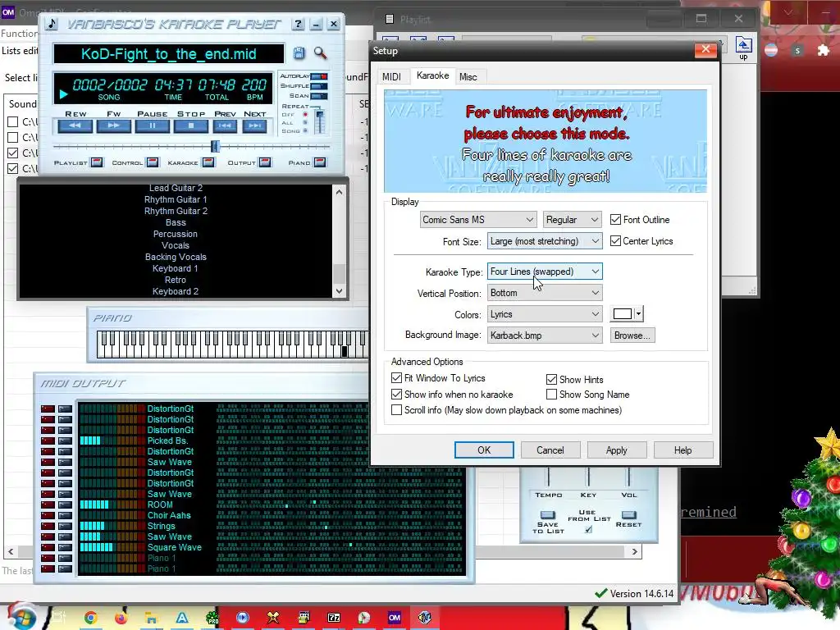Toggle Show info when no karaoke checkbox
The width and height of the screenshot is (840, 630).
click(396, 395)
